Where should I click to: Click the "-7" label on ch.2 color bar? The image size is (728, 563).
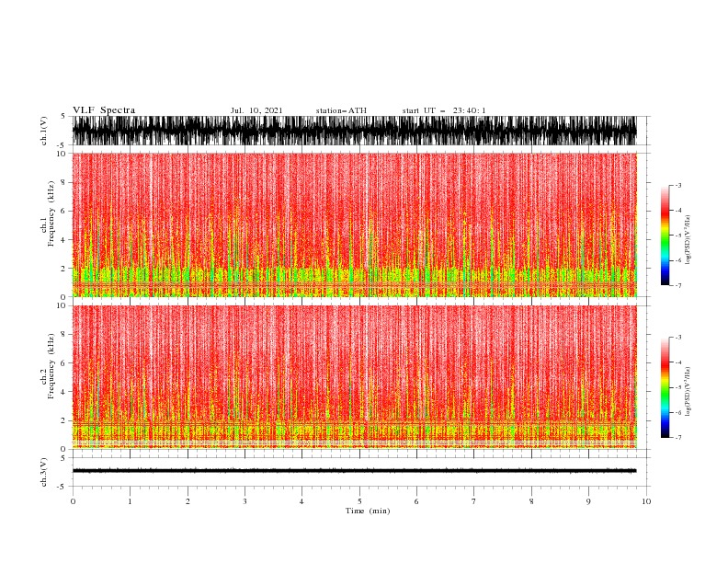point(678,438)
